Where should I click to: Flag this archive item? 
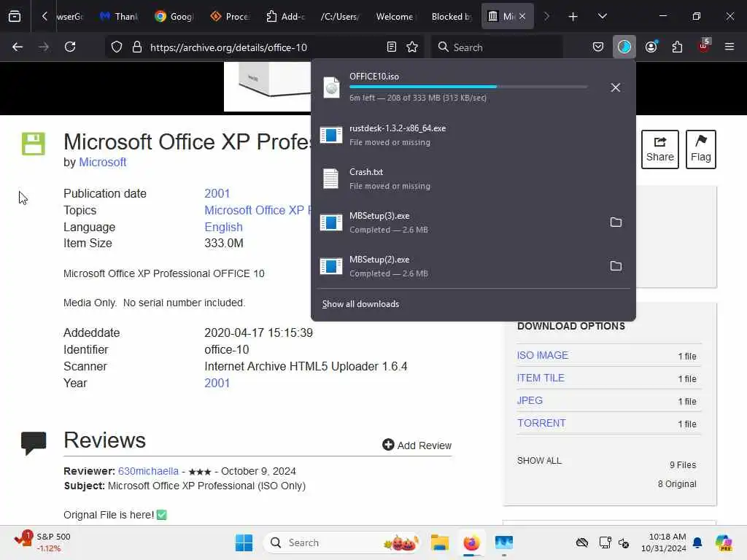701,149
